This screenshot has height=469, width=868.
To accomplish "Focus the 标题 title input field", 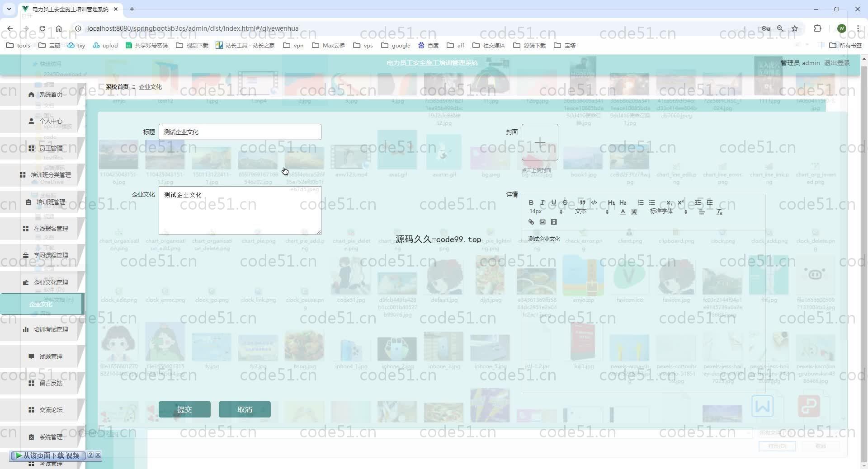I will pos(240,132).
